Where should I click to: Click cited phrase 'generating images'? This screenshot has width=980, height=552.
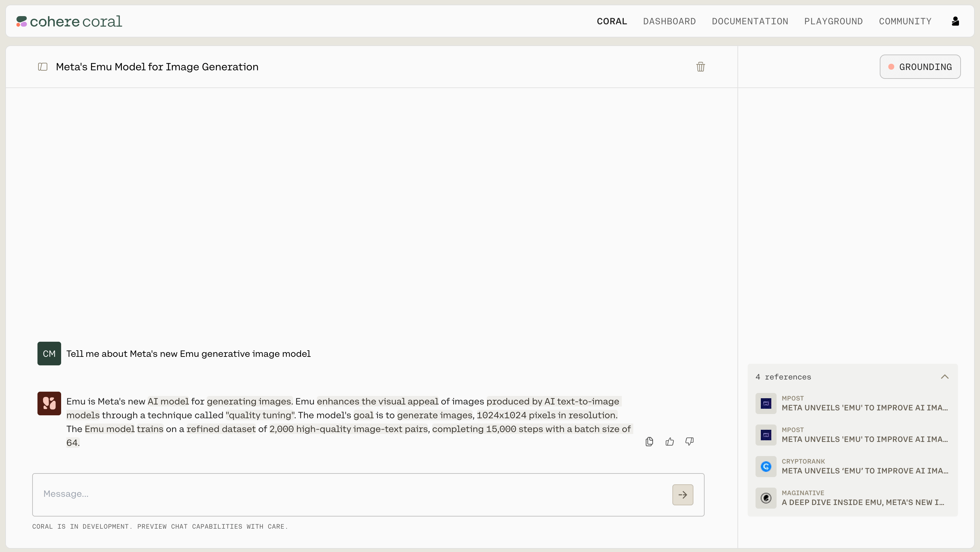pyautogui.click(x=249, y=402)
